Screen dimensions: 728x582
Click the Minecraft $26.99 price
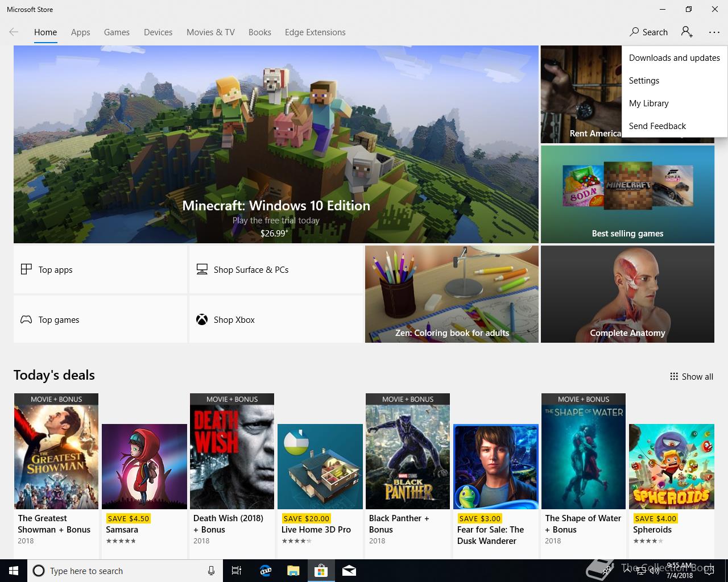[x=274, y=233]
